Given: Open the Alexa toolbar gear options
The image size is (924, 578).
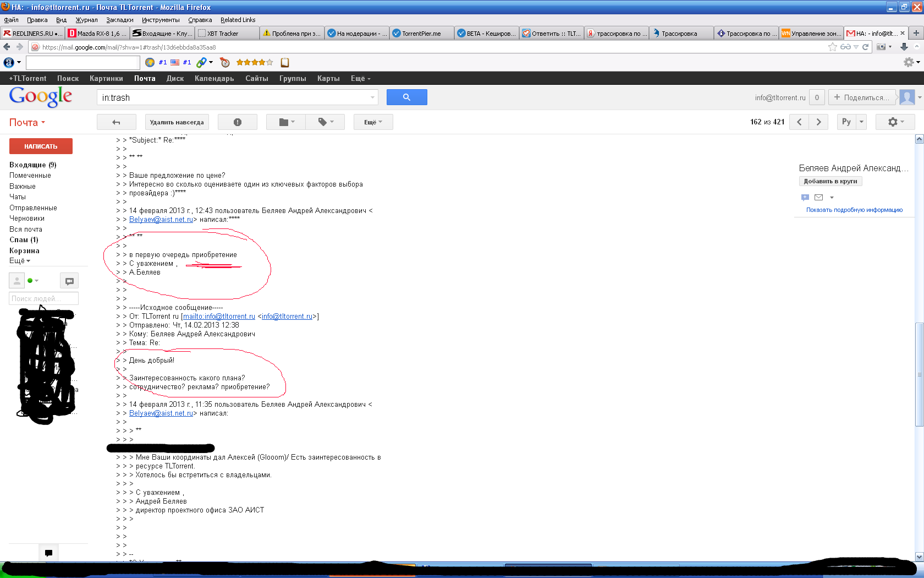Looking at the screenshot, I should click(911, 62).
